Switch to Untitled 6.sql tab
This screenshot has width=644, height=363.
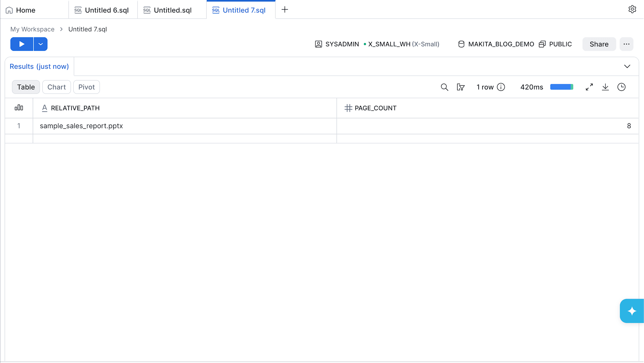(103, 10)
